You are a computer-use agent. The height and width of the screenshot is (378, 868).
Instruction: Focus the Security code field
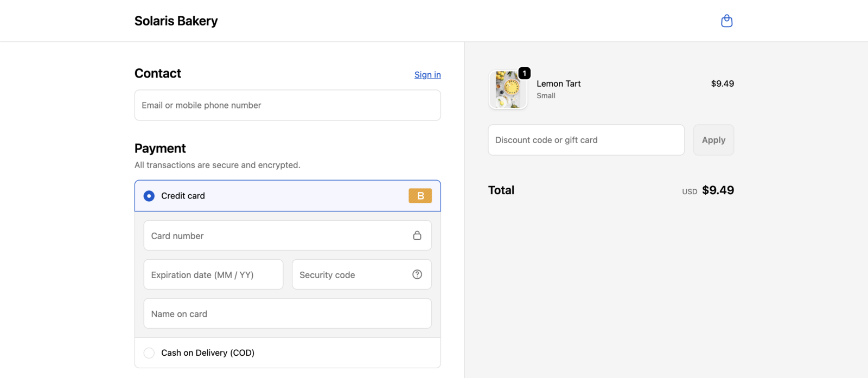coord(362,274)
